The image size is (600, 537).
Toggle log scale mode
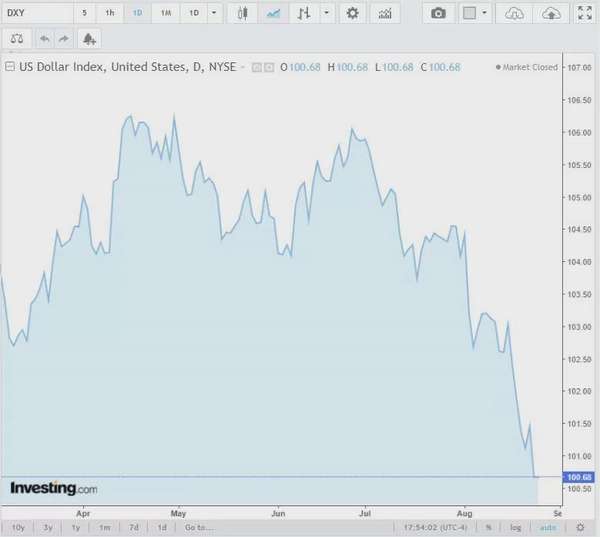pyautogui.click(x=515, y=528)
